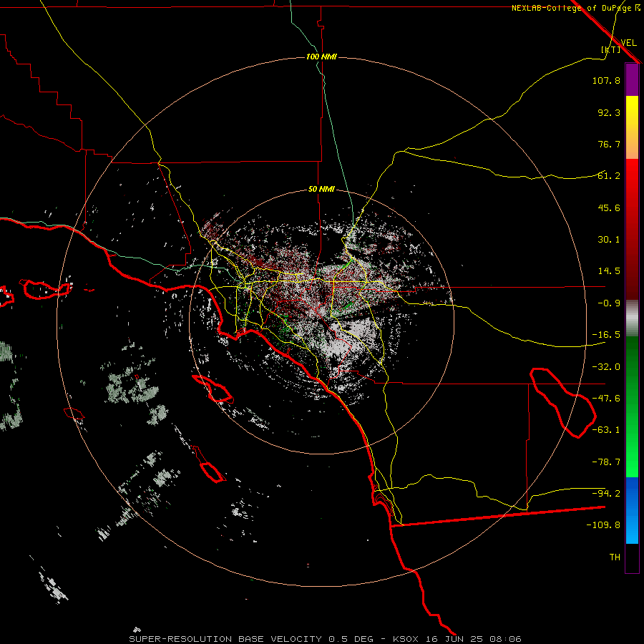Image resolution: width=644 pixels, height=644 pixels.
Task: Click the 107.8 velocity scale value
Action: 606,80
